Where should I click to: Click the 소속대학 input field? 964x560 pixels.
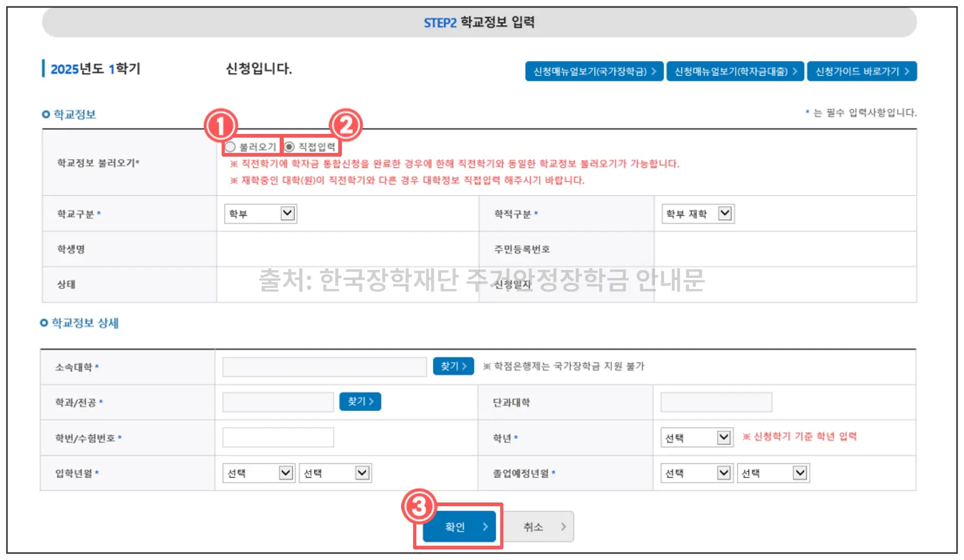tap(324, 366)
